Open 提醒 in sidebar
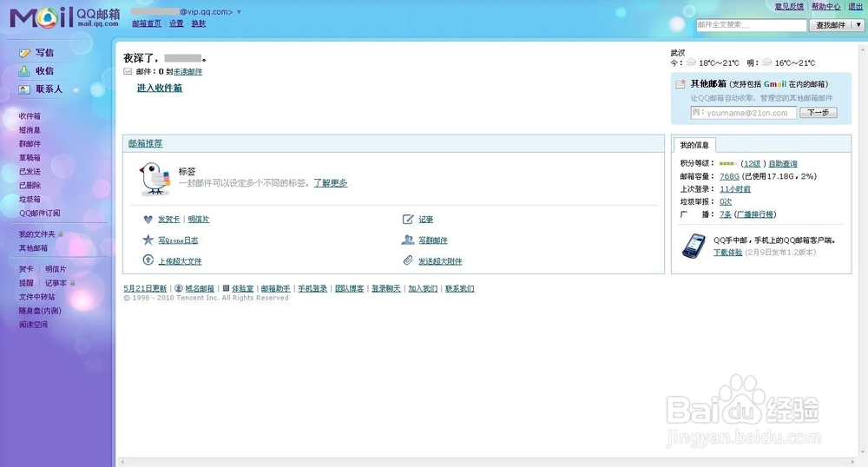868x467 pixels. click(26, 283)
